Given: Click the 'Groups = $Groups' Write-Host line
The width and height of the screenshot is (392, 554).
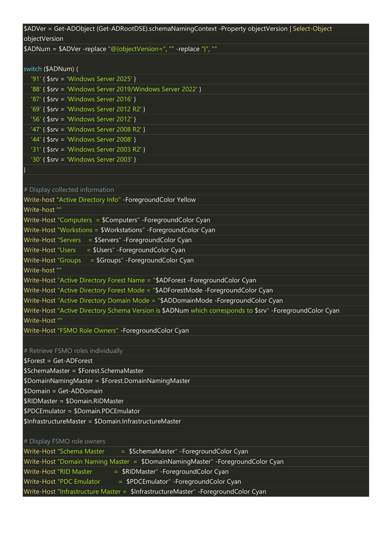Looking at the screenshot, I should pyautogui.click(x=109, y=260).
